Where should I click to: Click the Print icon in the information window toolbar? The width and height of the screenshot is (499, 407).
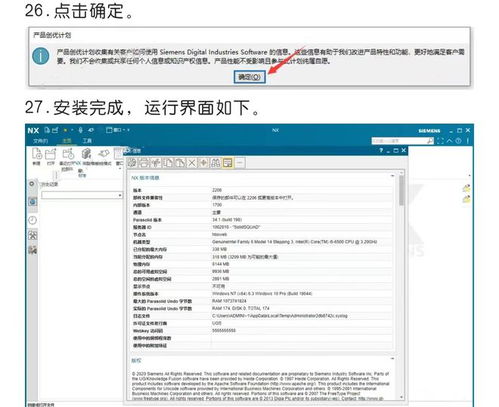pyautogui.click(x=144, y=163)
